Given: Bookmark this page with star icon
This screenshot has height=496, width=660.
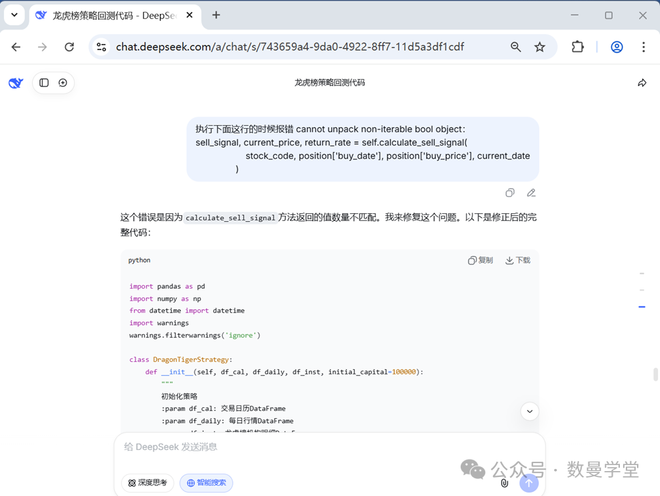Looking at the screenshot, I should tap(540, 47).
